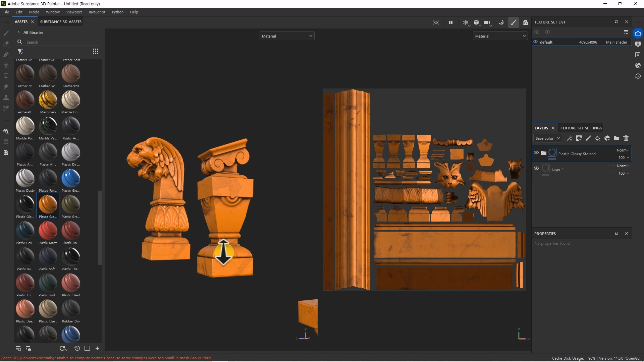
Task: Switch to the Texture Set Settings tab
Action: [x=581, y=128]
